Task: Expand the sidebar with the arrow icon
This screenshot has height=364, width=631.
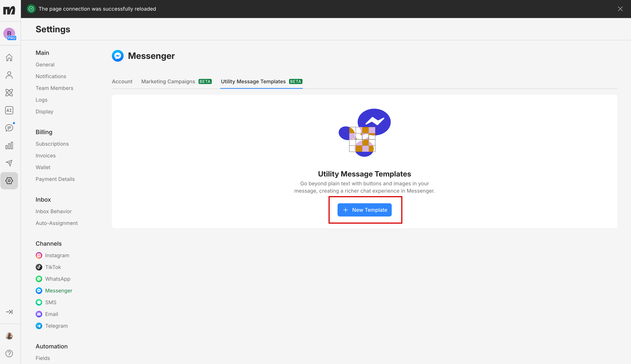Action: tap(9, 312)
